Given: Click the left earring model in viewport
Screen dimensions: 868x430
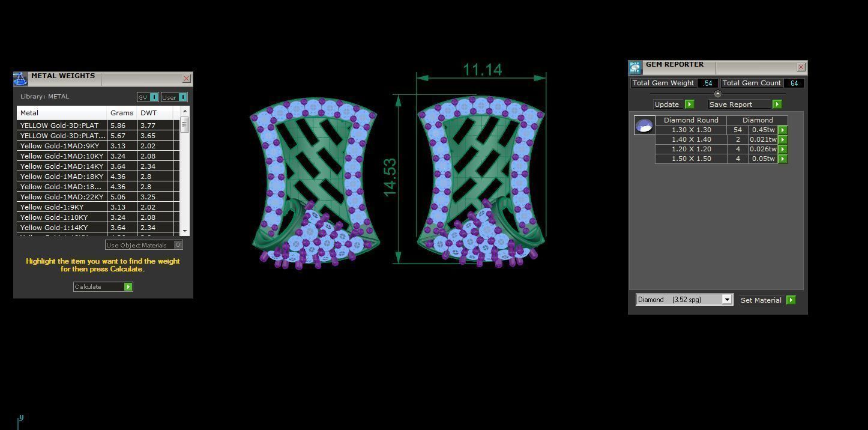Looking at the screenshot, I should 314,183.
